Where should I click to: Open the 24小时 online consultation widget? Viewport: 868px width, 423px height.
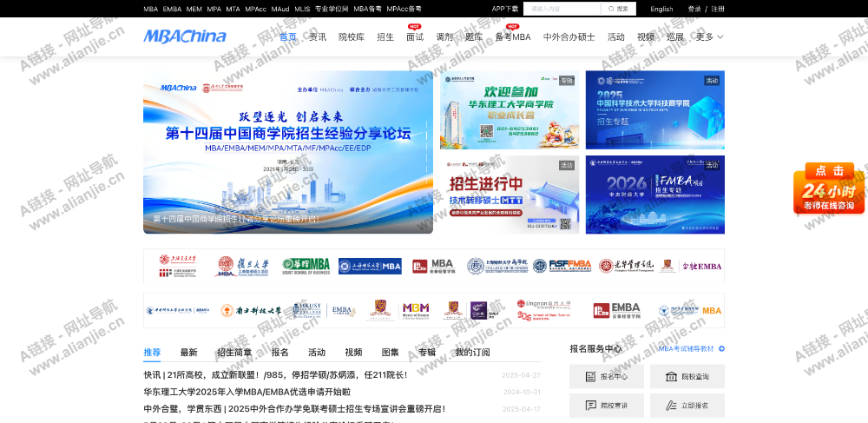[828, 188]
